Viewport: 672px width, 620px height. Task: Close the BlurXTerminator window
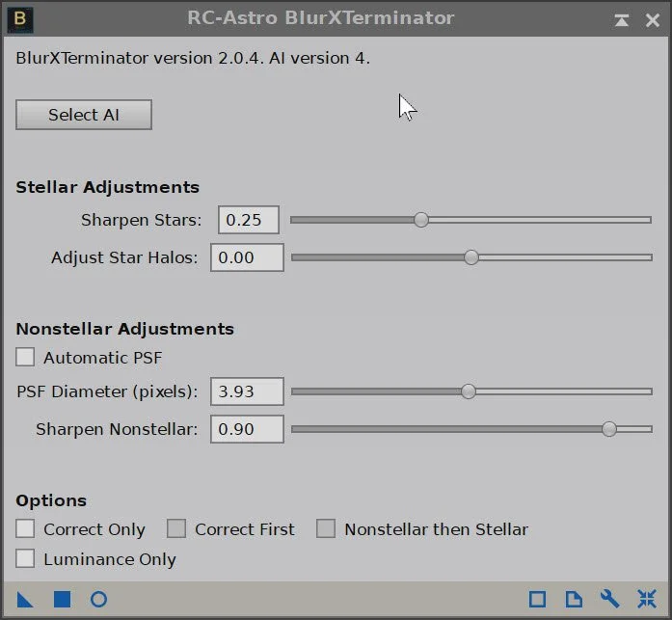[x=653, y=19]
